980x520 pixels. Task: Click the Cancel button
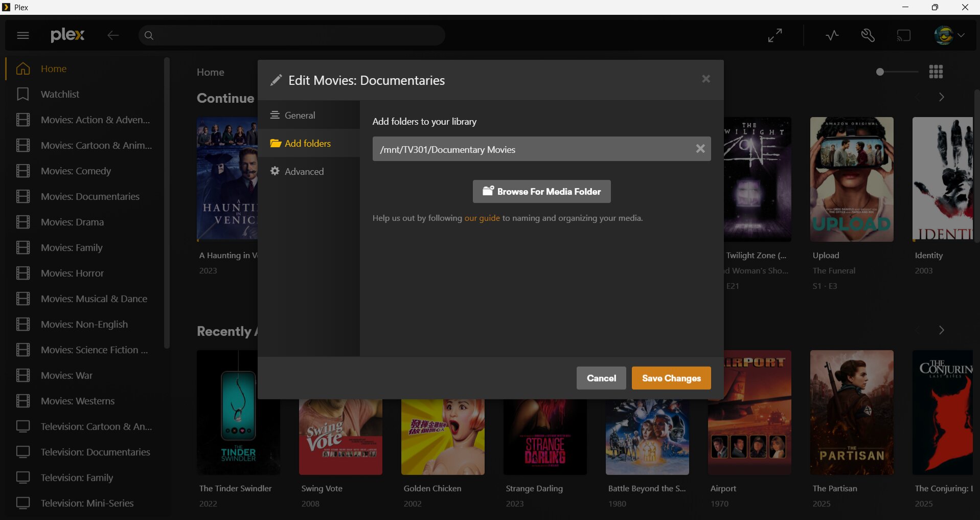click(x=601, y=378)
